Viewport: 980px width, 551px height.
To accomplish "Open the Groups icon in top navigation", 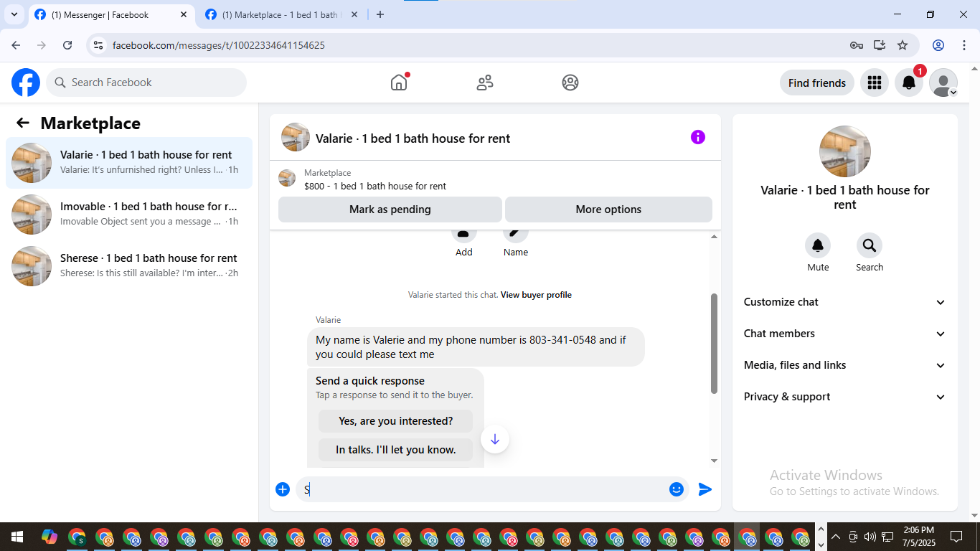I will pyautogui.click(x=570, y=83).
